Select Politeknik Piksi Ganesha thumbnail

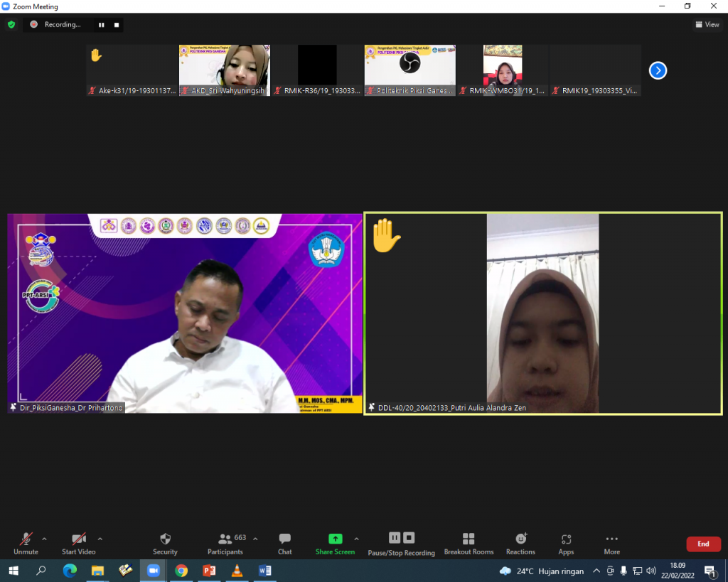410,70
